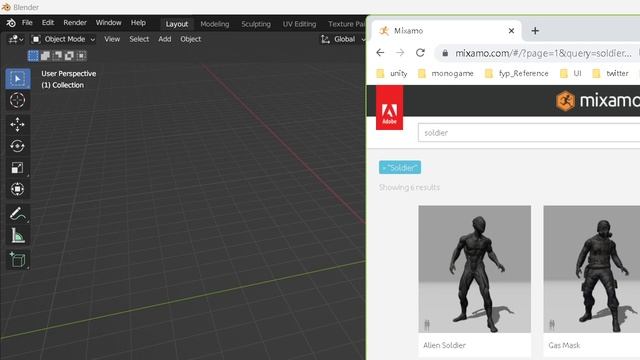Open the twitter bookmark folder
This screenshot has width=640, height=360.
coord(611,73)
